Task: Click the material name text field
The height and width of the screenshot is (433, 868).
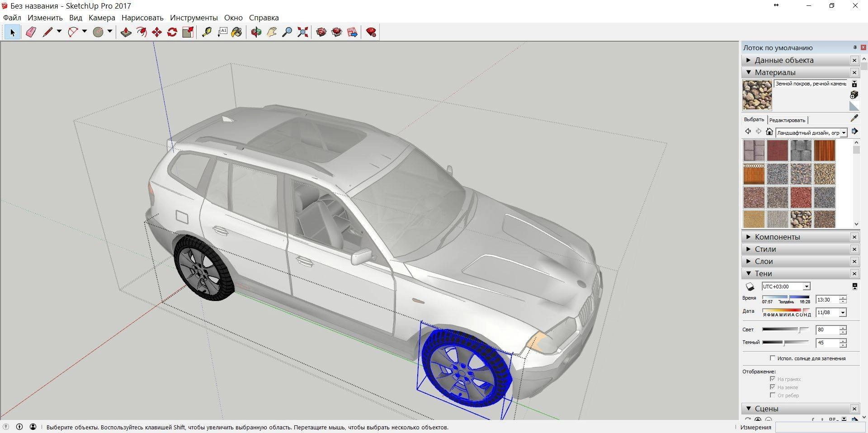Action: (811, 84)
